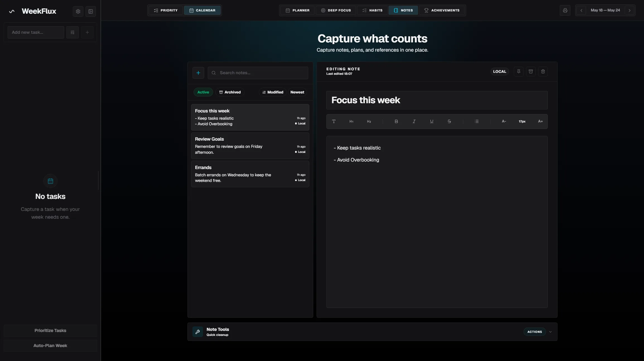The height and width of the screenshot is (361, 644).
Task: Click the Add new task input
Action: point(36,32)
